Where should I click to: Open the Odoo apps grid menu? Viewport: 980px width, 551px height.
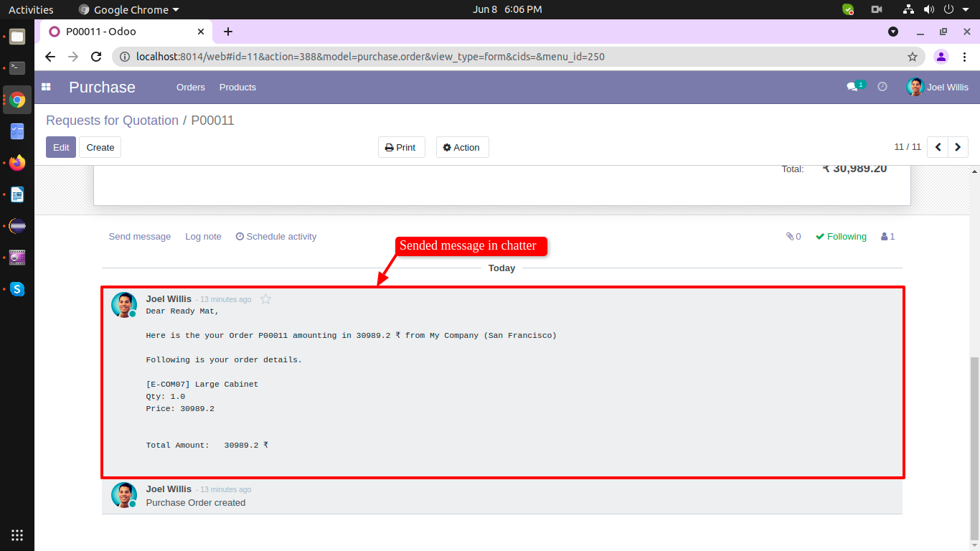(x=46, y=87)
